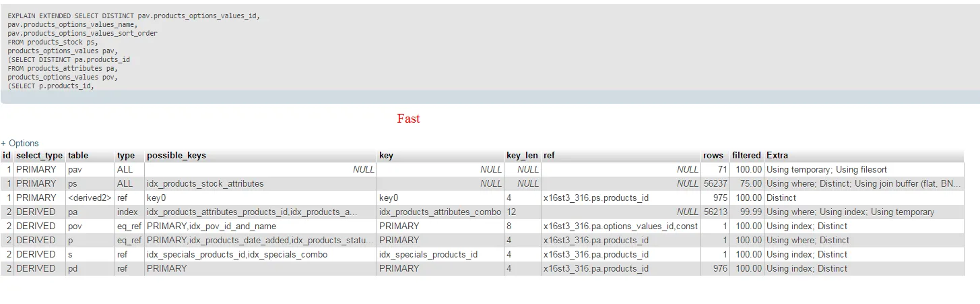Click 'Using where; Using index; Using temporary' cell
This screenshot has width=980, height=304.
(850, 212)
